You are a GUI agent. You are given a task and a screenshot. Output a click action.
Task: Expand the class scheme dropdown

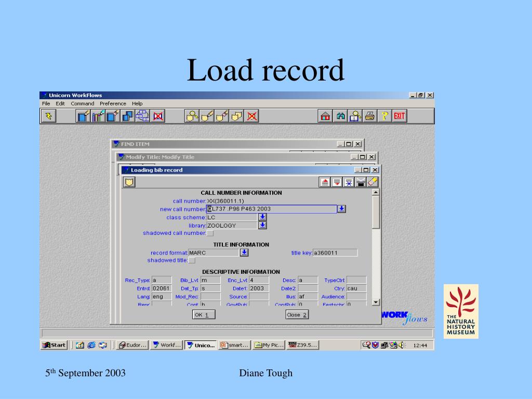point(262,217)
